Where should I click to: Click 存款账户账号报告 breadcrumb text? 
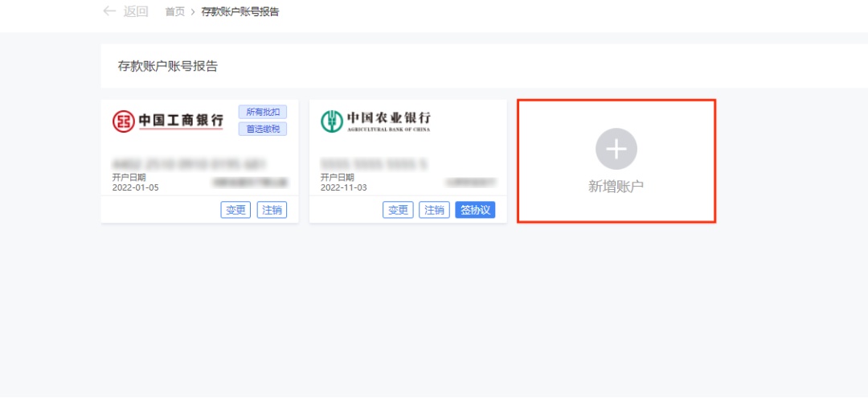240,11
